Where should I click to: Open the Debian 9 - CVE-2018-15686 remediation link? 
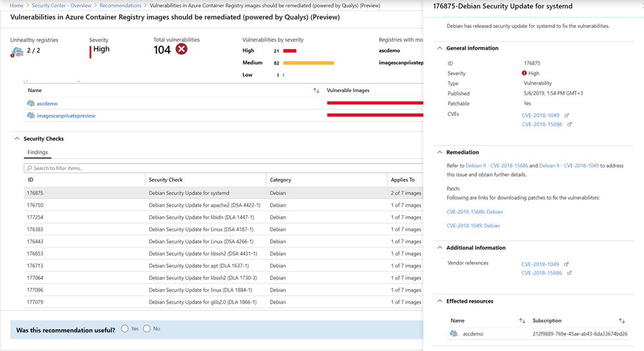(497, 166)
